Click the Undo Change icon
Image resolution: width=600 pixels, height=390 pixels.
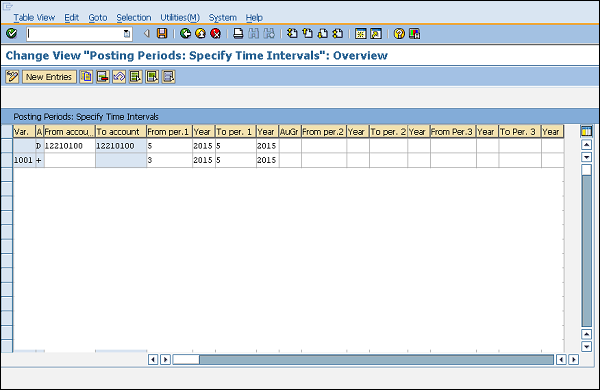click(x=119, y=77)
